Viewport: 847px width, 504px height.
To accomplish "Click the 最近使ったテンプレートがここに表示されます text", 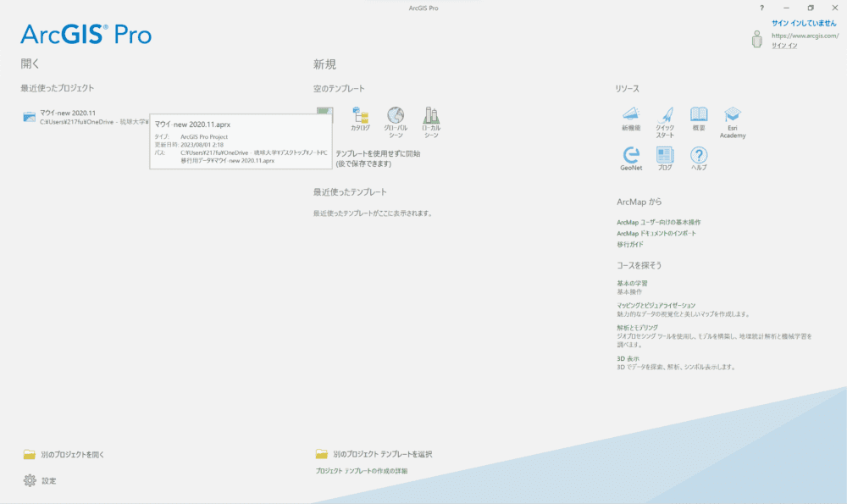I will click(373, 213).
